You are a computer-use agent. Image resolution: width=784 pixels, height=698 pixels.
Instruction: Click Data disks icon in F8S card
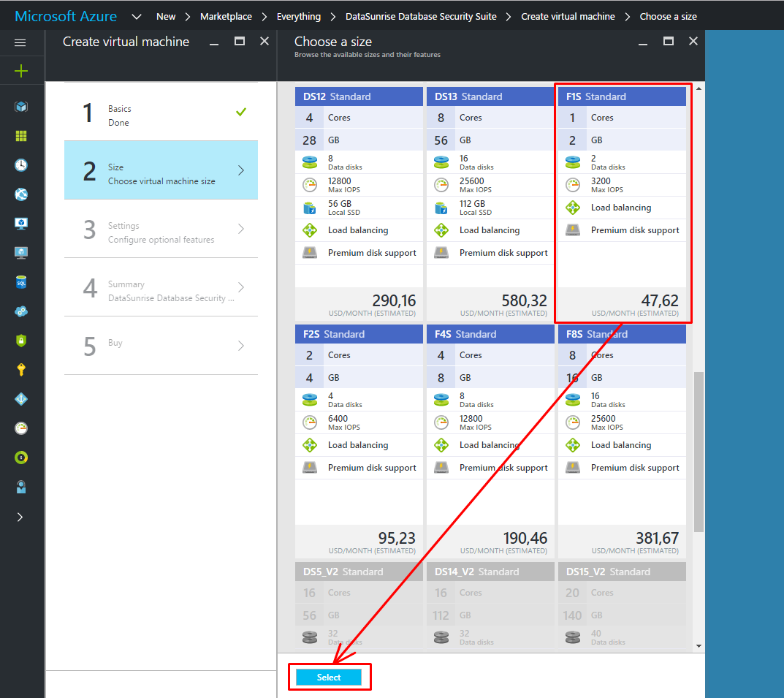pyautogui.click(x=573, y=400)
